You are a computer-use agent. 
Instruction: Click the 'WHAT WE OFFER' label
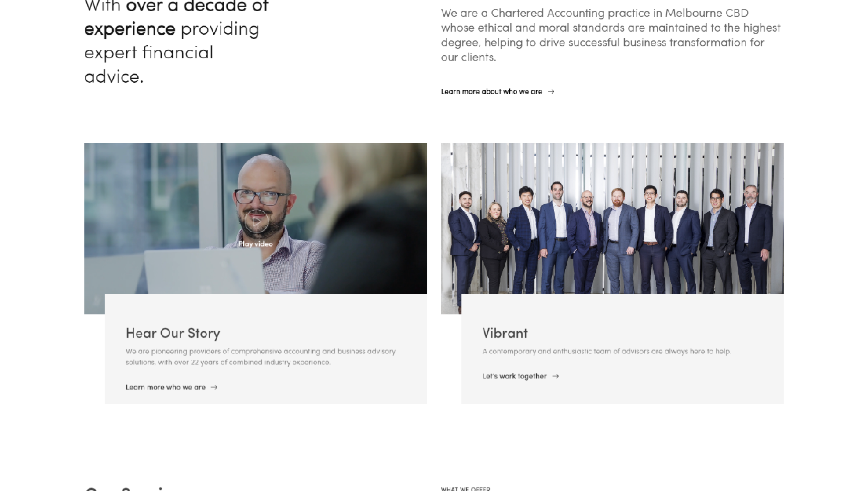coord(465,489)
